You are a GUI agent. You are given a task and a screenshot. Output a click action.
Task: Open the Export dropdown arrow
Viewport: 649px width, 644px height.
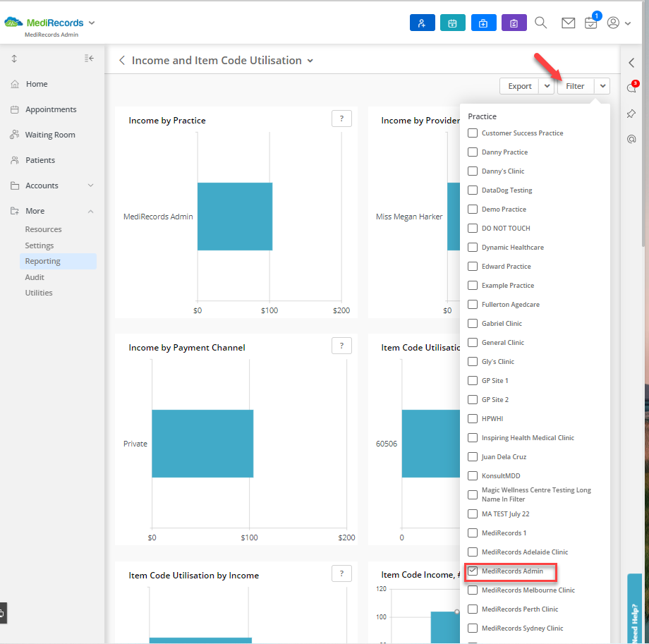[547, 86]
